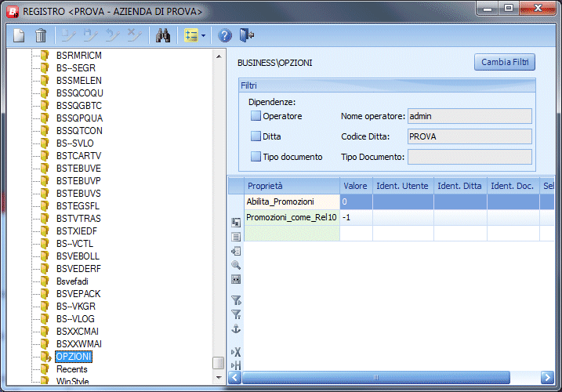Click the Valore cell showing -1
The width and height of the screenshot is (562, 392).
coord(356,217)
